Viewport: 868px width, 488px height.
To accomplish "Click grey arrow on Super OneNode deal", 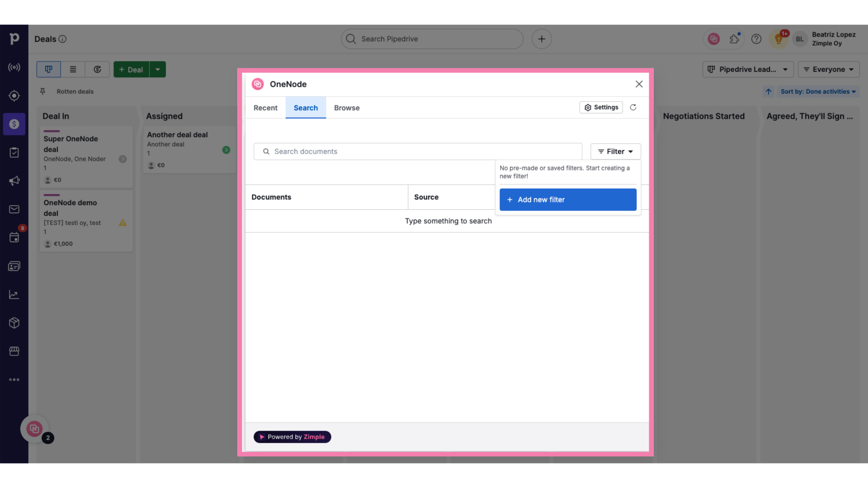I will (x=123, y=159).
